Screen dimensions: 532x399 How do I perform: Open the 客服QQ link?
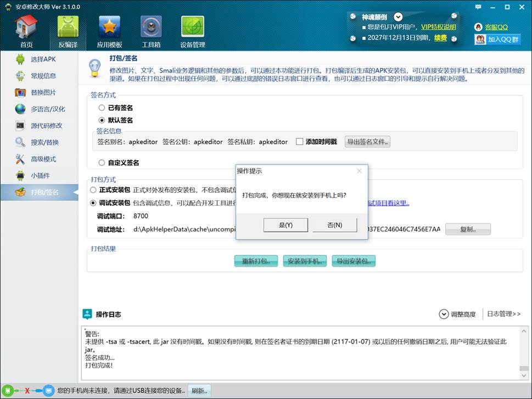[496, 27]
